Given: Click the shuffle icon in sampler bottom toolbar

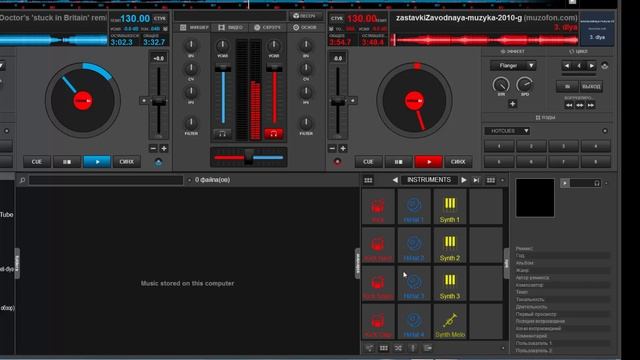Looking at the screenshot, I should click(398, 348).
